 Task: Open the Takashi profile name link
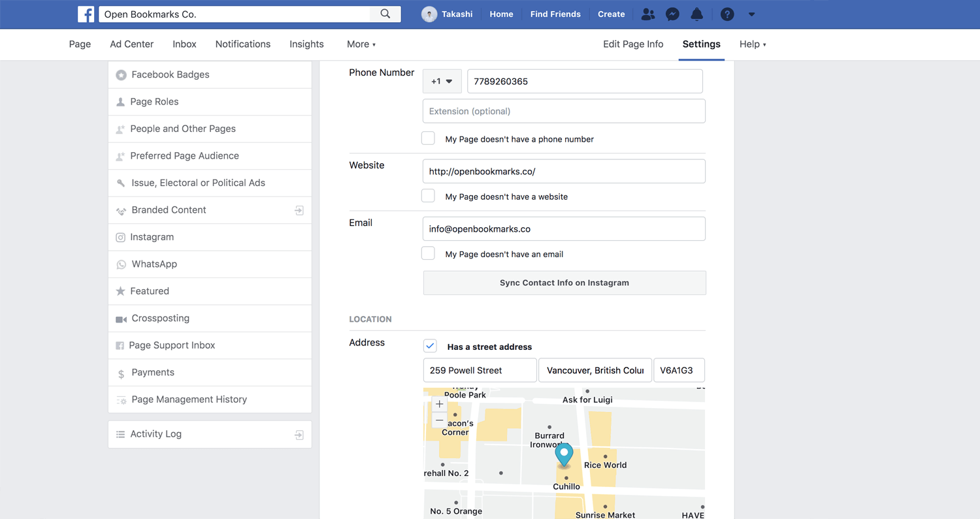(457, 14)
